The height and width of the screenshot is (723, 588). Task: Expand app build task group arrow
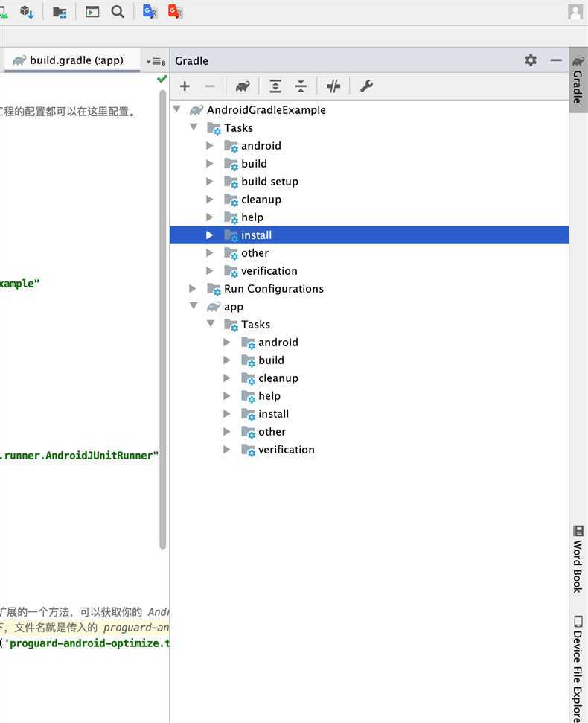point(227,360)
